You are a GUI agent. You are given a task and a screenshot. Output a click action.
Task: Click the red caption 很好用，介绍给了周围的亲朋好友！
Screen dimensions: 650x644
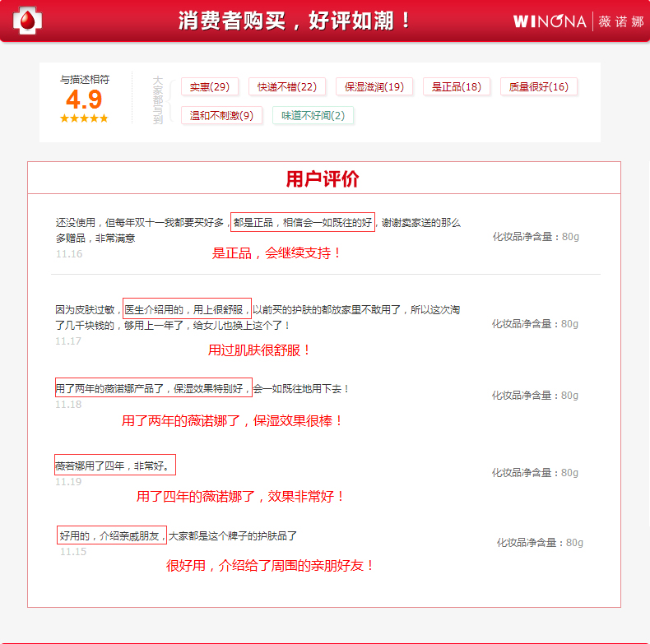pyautogui.click(x=270, y=565)
